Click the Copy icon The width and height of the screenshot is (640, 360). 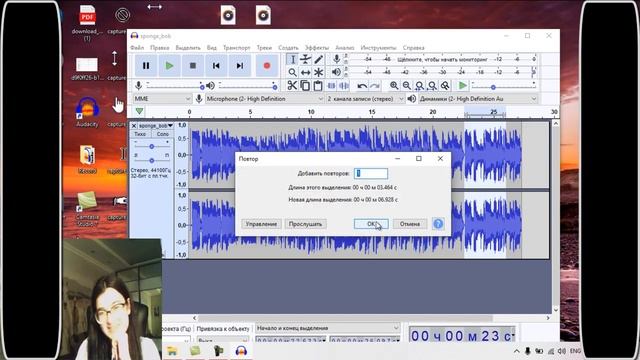305,86
